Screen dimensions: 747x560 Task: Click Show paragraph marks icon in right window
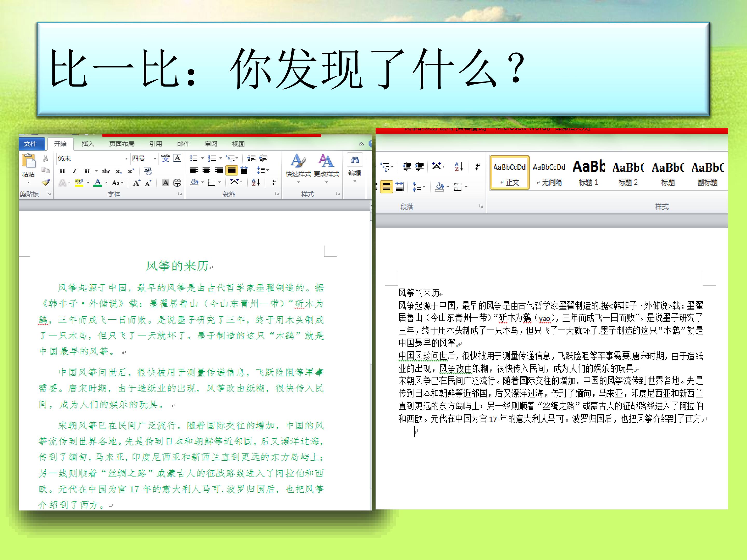click(478, 167)
